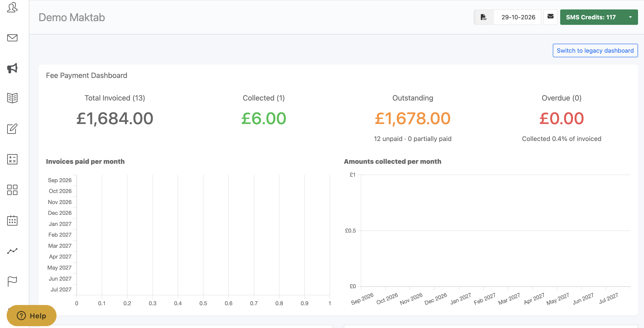
Task: Click 'Collected 0.4% of invoiced' text
Action: tap(562, 139)
